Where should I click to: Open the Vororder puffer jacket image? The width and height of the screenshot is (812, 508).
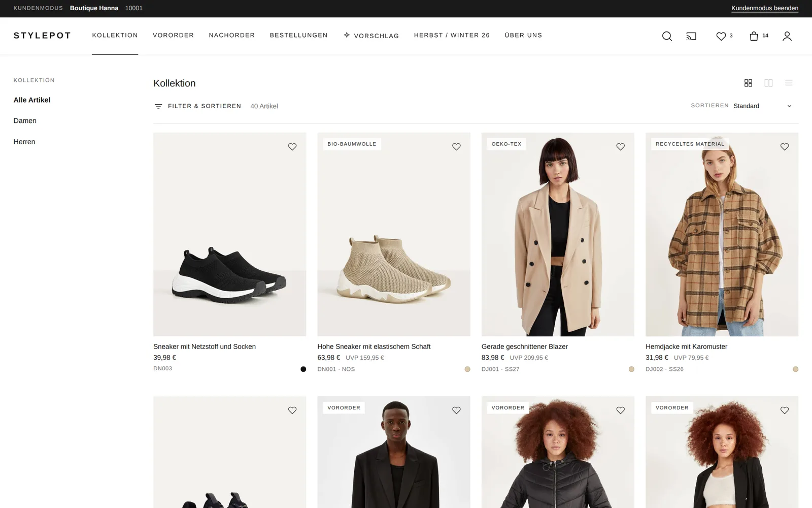pyautogui.click(x=558, y=452)
